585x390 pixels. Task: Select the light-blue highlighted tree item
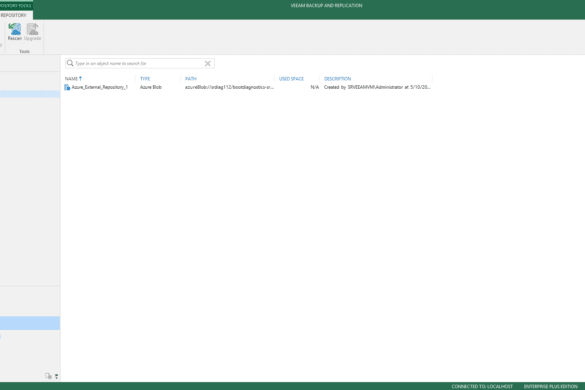click(x=30, y=94)
